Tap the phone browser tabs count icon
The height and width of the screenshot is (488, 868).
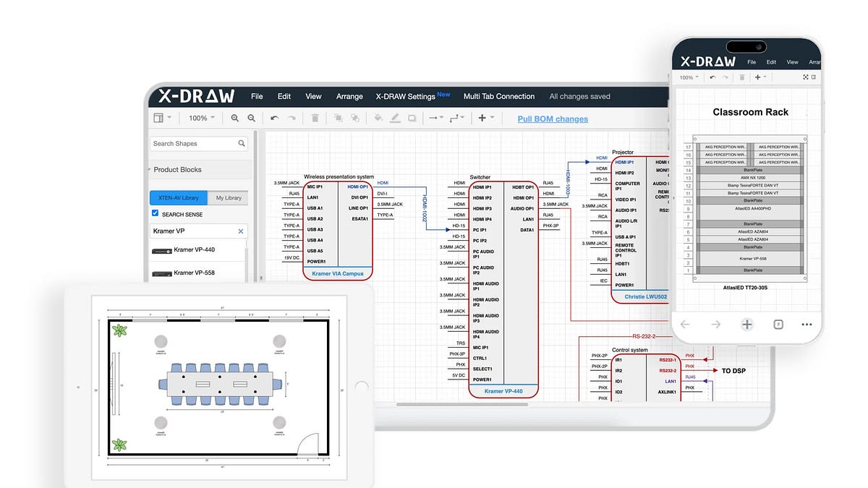[x=778, y=325]
